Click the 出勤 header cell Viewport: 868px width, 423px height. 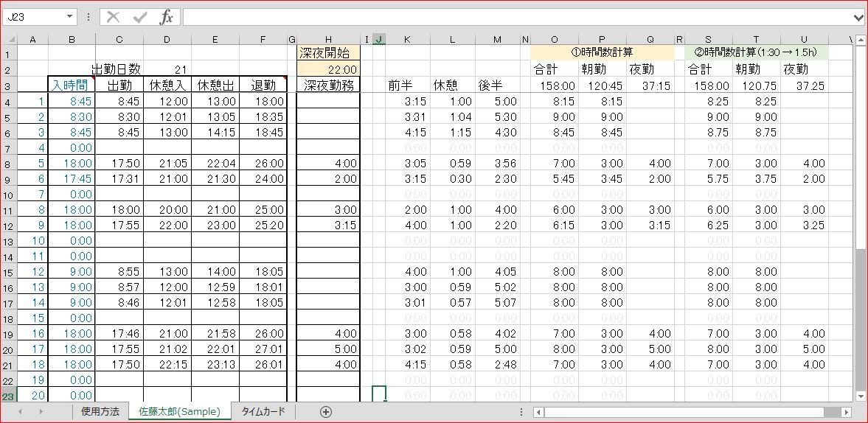coord(119,85)
